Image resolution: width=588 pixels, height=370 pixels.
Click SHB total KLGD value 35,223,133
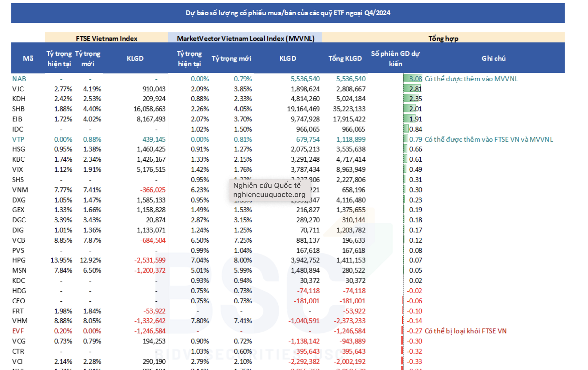pos(349,109)
